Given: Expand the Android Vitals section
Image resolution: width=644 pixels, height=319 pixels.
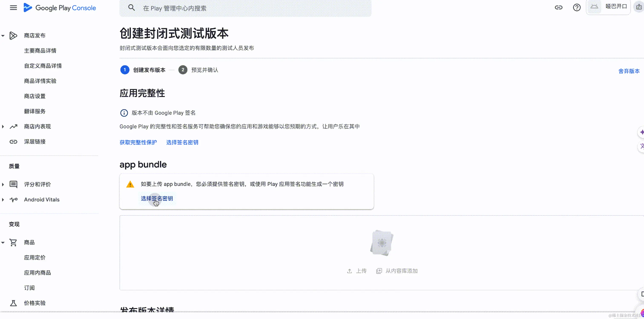Looking at the screenshot, I should (x=3, y=200).
